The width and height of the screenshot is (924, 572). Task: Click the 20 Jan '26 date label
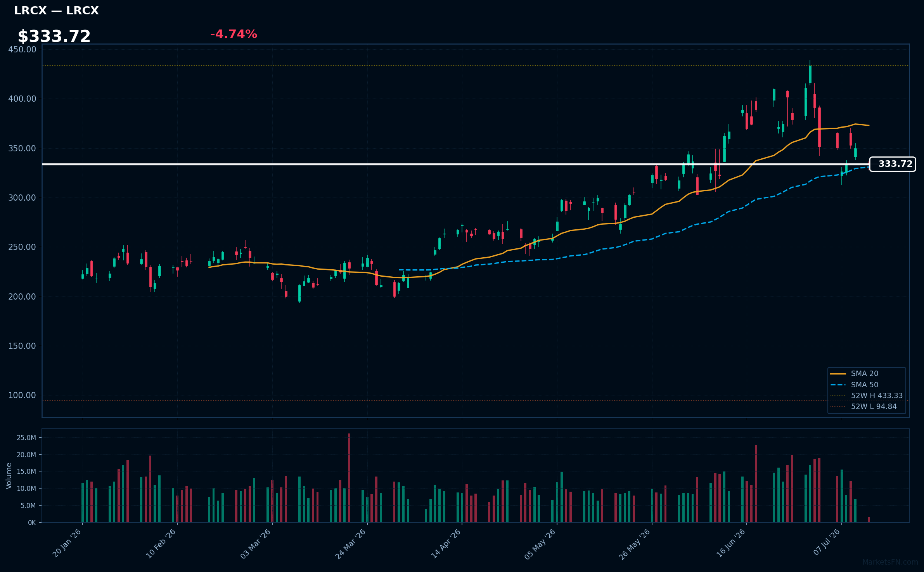(x=67, y=543)
